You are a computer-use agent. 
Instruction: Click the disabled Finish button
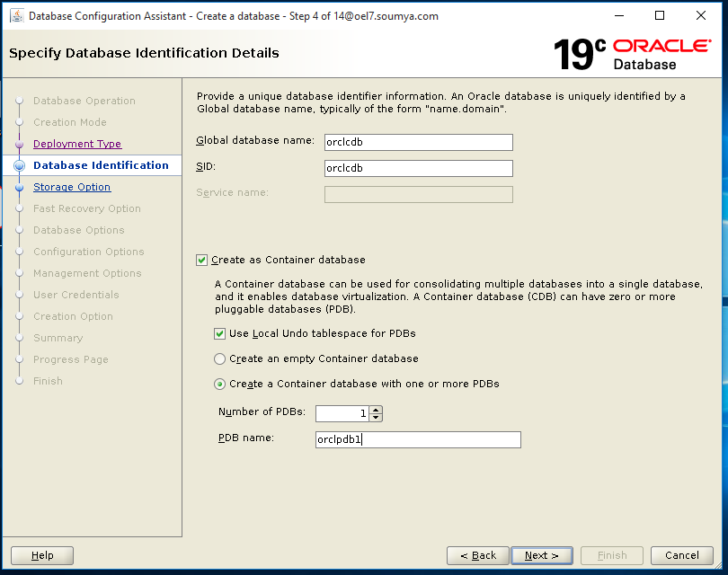[612, 555]
